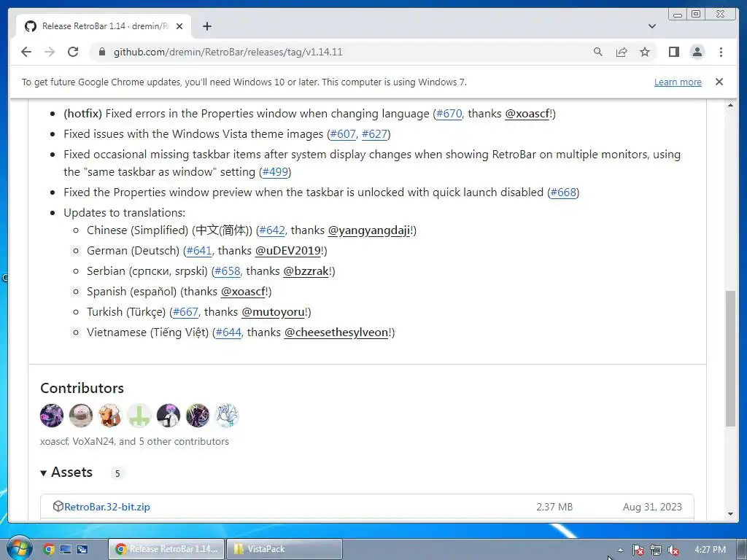This screenshot has width=747, height=560.
Task: Switch to the VistaPack taskbar window
Action: (285, 549)
